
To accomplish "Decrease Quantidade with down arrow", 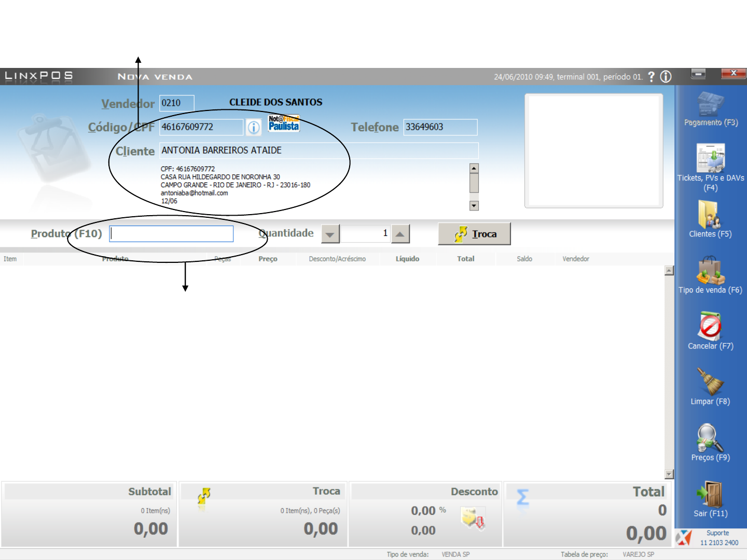I will pos(330,234).
